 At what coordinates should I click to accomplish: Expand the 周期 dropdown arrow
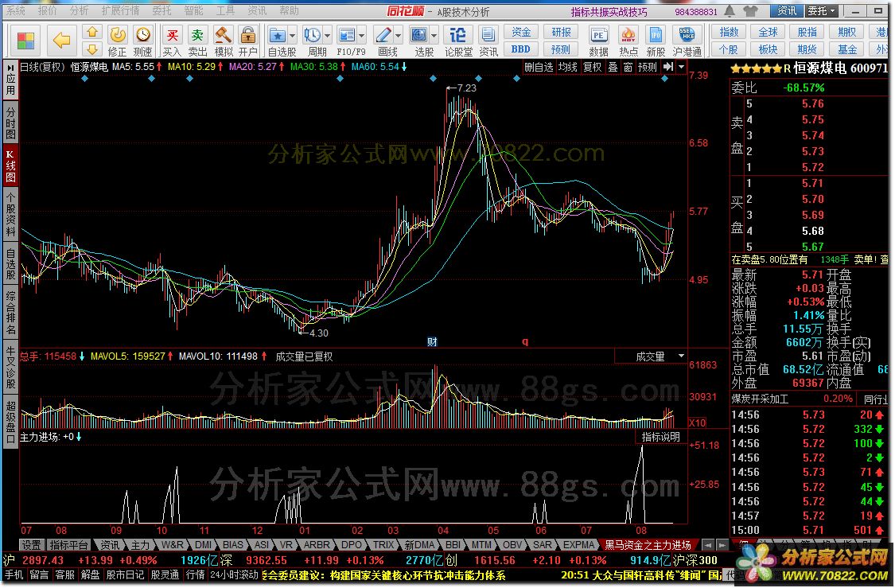click(x=327, y=36)
